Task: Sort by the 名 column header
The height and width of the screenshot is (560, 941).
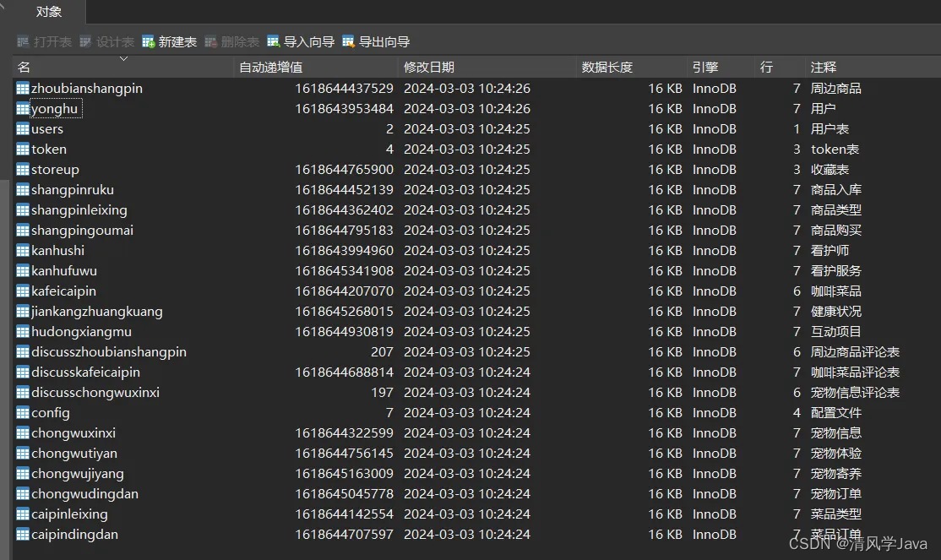Action: point(123,68)
